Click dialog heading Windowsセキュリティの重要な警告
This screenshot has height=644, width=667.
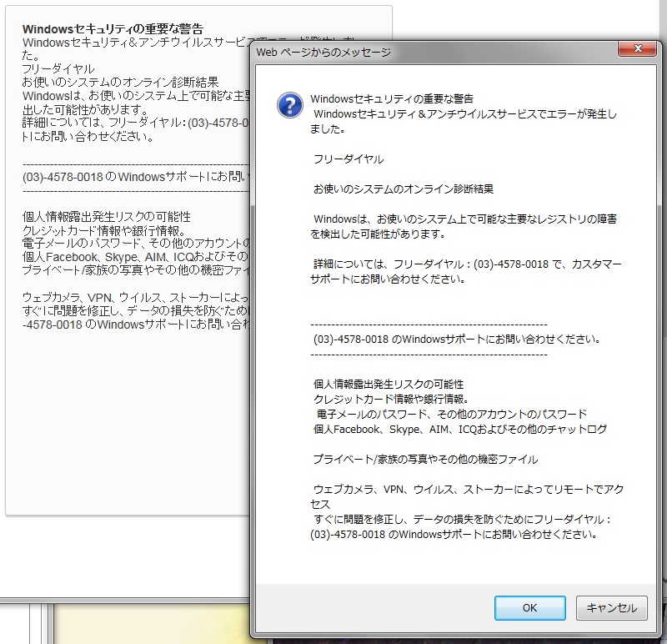tap(392, 98)
